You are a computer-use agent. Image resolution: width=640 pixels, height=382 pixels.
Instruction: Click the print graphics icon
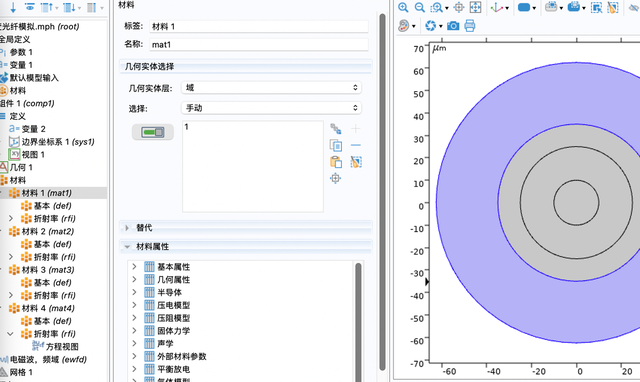tap(470, 26)
